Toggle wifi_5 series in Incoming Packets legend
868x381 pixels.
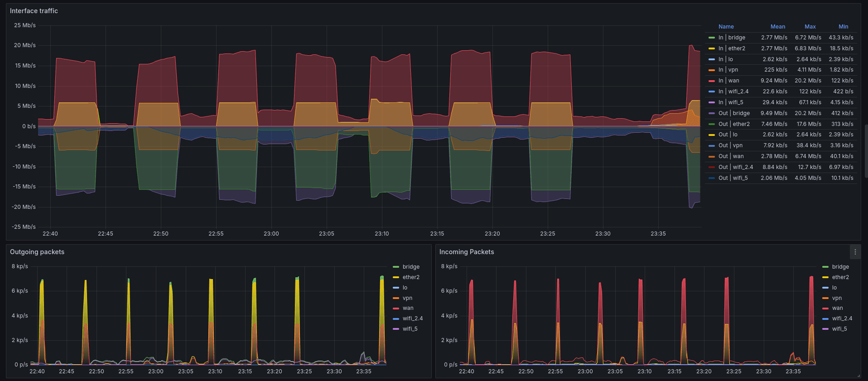coord(839,329)
